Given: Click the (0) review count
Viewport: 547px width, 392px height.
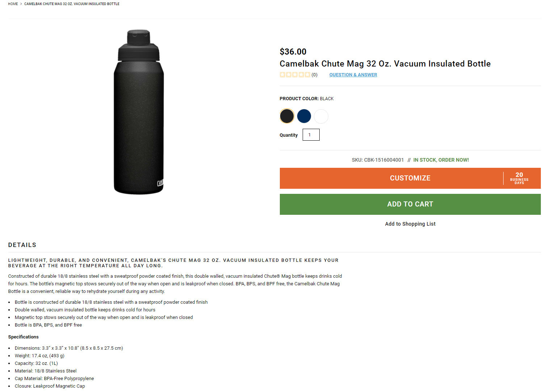Looking at the screenshot, I should tap(315, 75).
